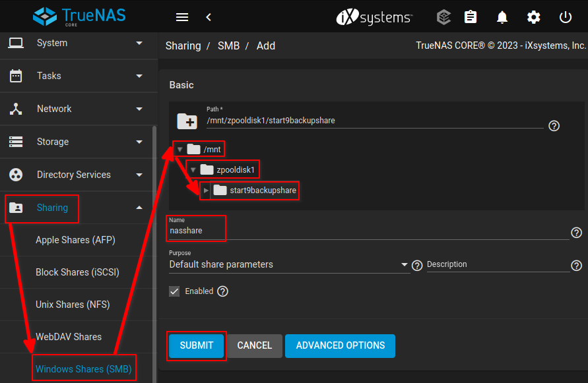Open the hamburger menu in top bar
Image resolution: width=588 pixels, height=383 pixels.
182,17
